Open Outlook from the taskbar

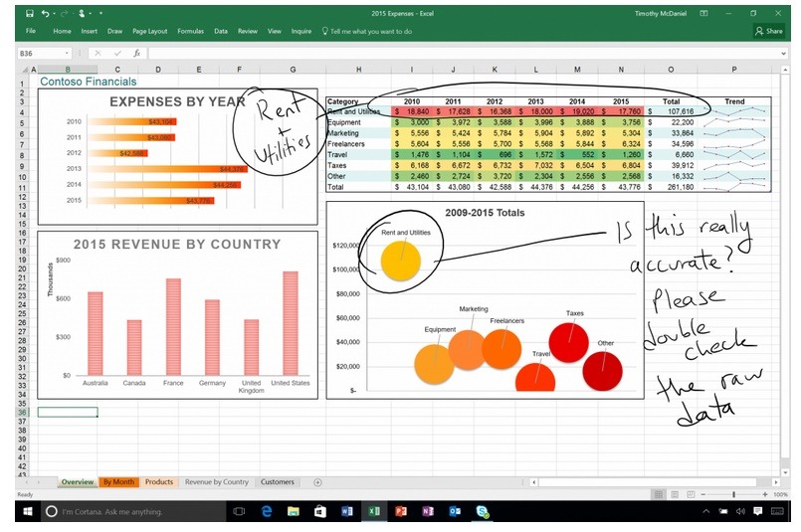tap(455, 511)
